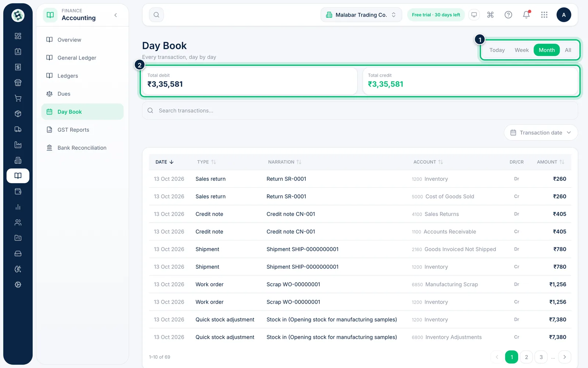Open Overview in the Accounting menu
This screenshot has height=368, width=588.
coord(82,40)
